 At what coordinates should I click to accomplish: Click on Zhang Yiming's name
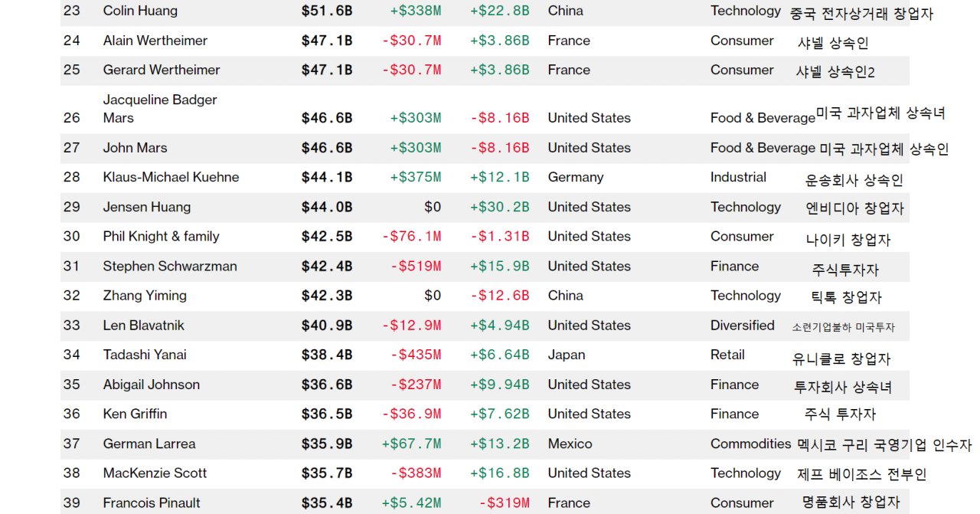tap(145, 296)
